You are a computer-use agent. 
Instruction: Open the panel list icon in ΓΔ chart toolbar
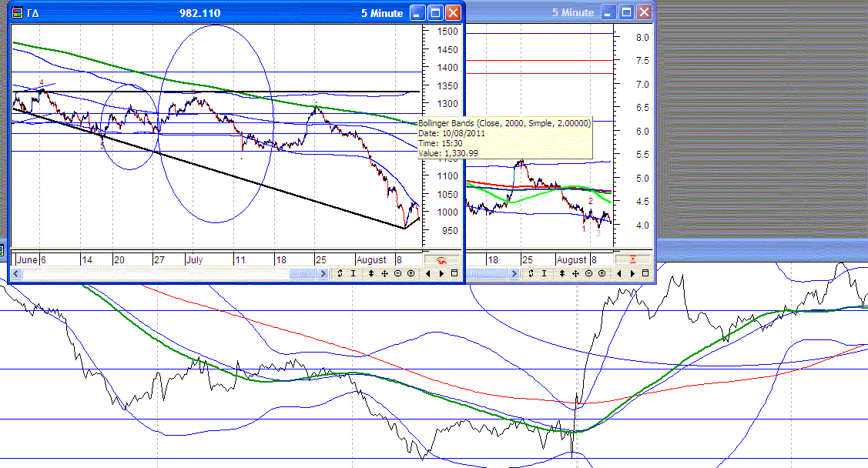coord(454,273)
